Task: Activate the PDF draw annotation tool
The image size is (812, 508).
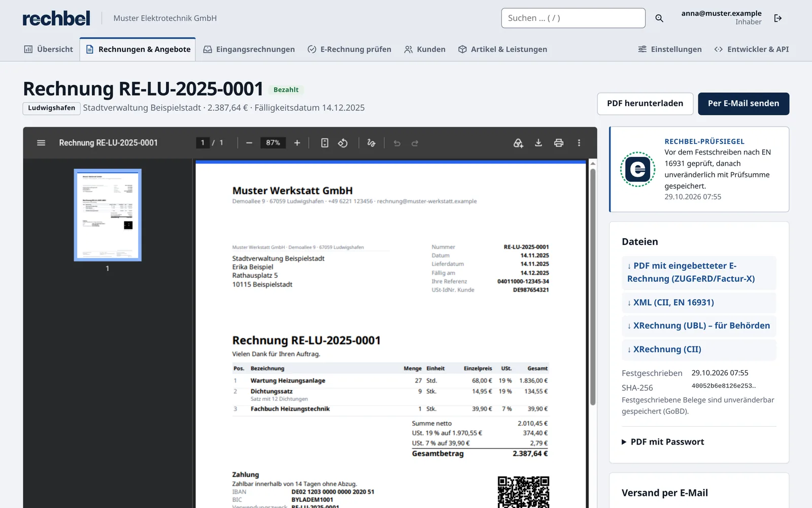Action: 371,143
